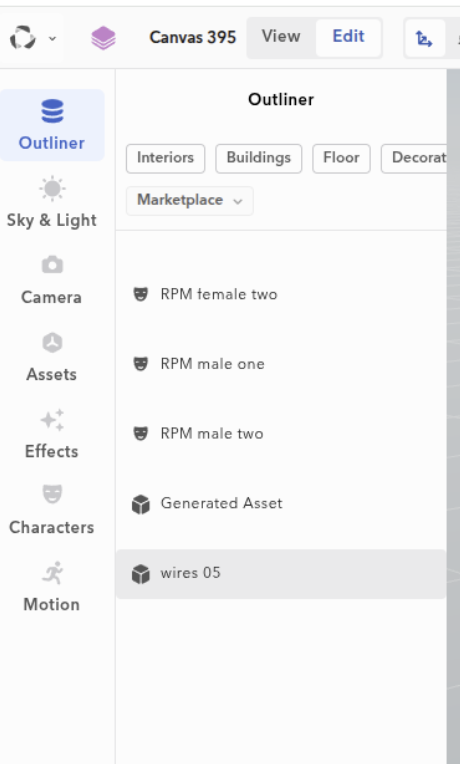Open the Motion panel
Screen dimensions: 460x764
tap(52, 587)
